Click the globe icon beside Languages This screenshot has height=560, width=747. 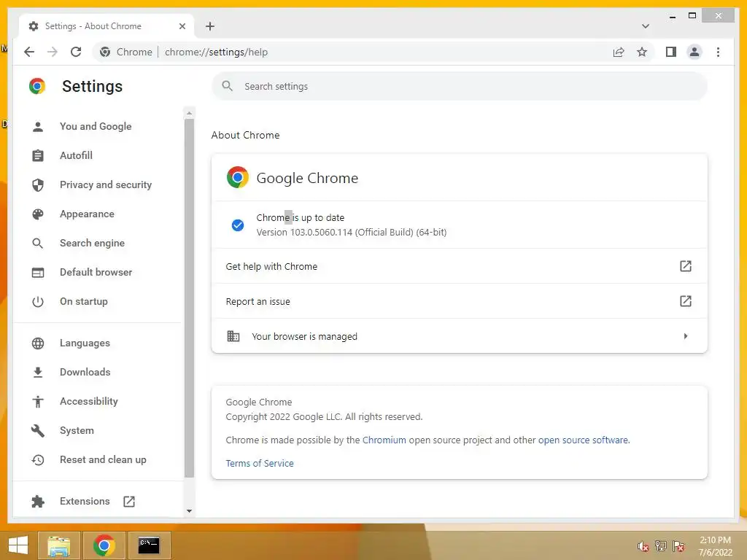coord(38,343)
